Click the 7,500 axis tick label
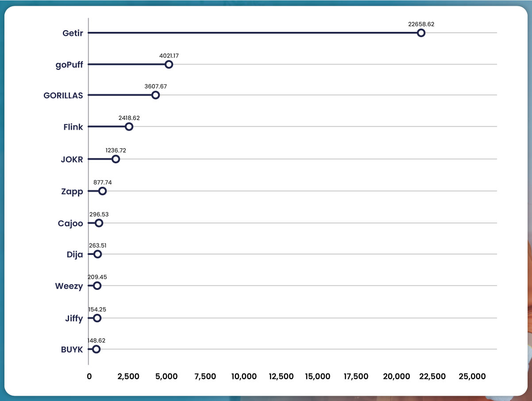The height and width of the screenshot is (401, 532). point(205,377)
